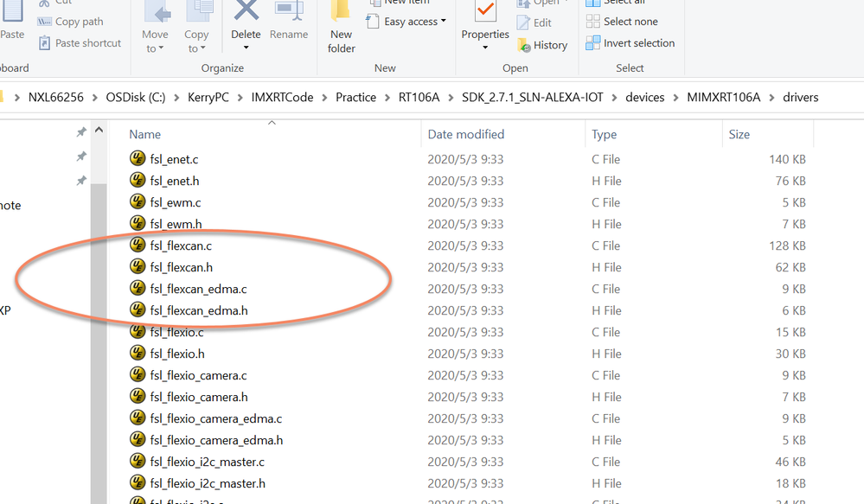Select the fsl_flexio_camera_edma.c file name
Image resolution: width=864 pixels, height=504 pixels.
(216, 418)
